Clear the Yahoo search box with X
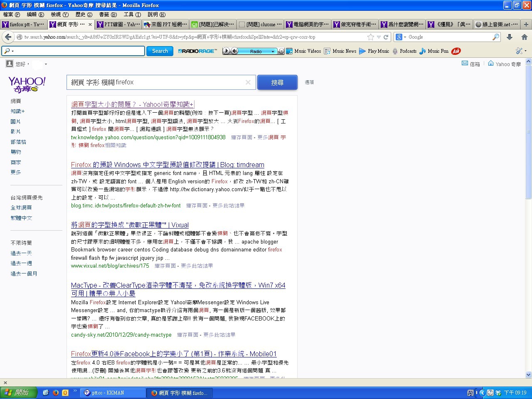The width and height of the screenshot is (532, 399). (248, 82)
